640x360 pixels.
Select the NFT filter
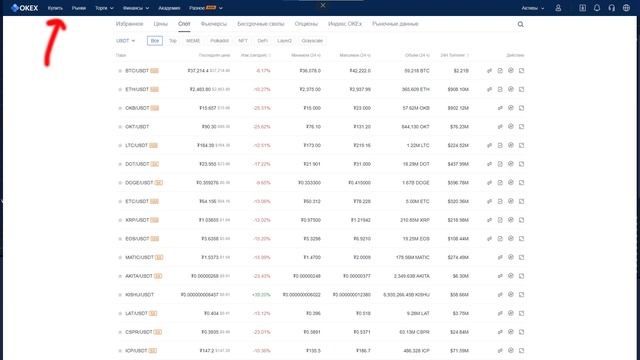coord(243,41)
